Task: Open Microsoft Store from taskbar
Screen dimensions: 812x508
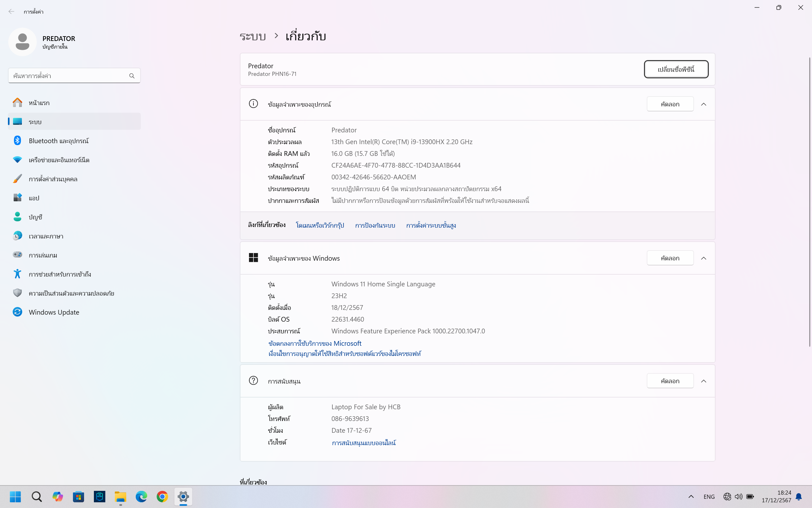Action: coord(79,496)
